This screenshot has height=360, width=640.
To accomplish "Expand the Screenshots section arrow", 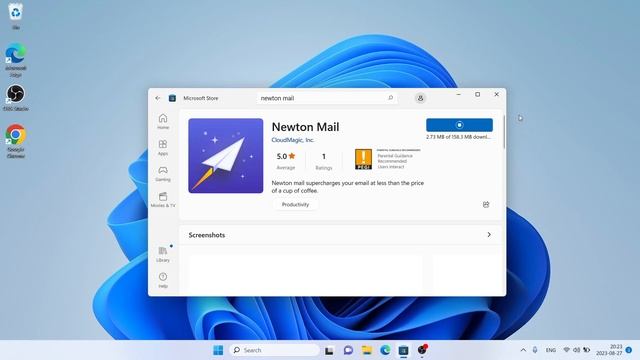I will click(489, 235).
